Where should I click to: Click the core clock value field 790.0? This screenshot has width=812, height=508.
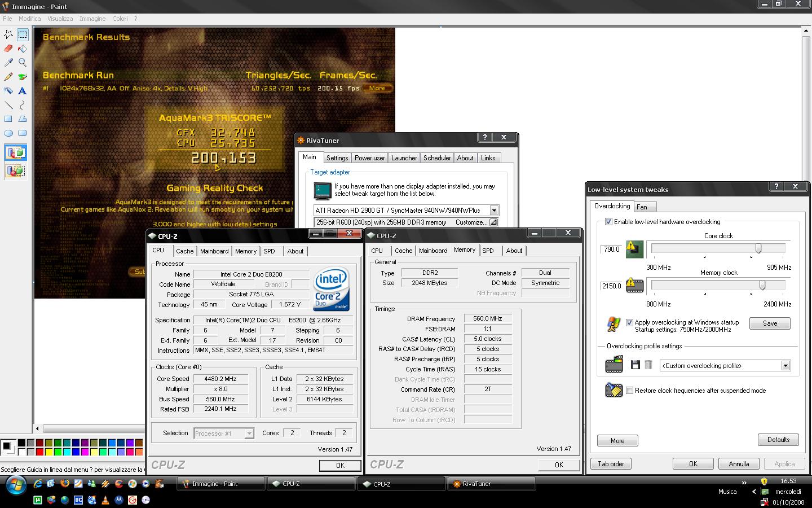click(x=612, y=249)
